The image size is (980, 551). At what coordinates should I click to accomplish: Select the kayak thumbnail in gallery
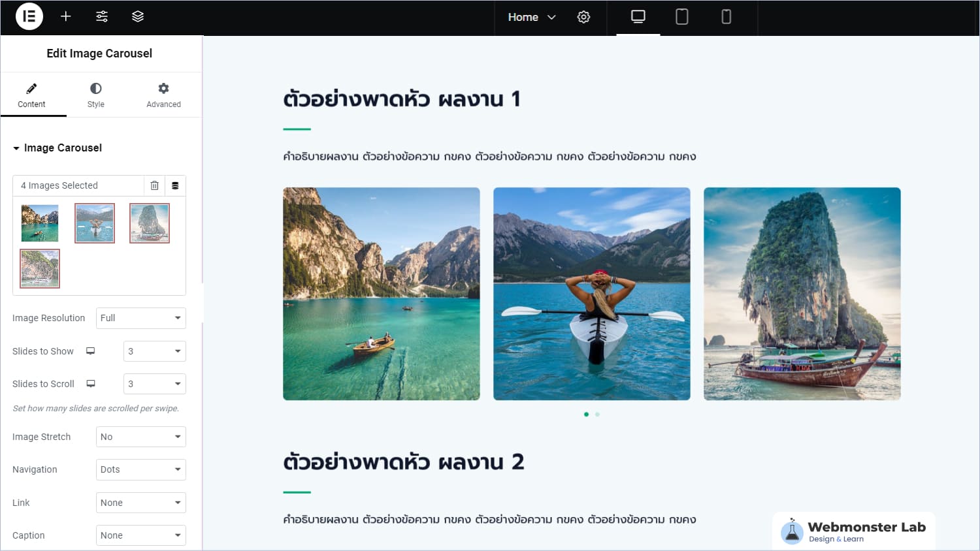point(95,223)
